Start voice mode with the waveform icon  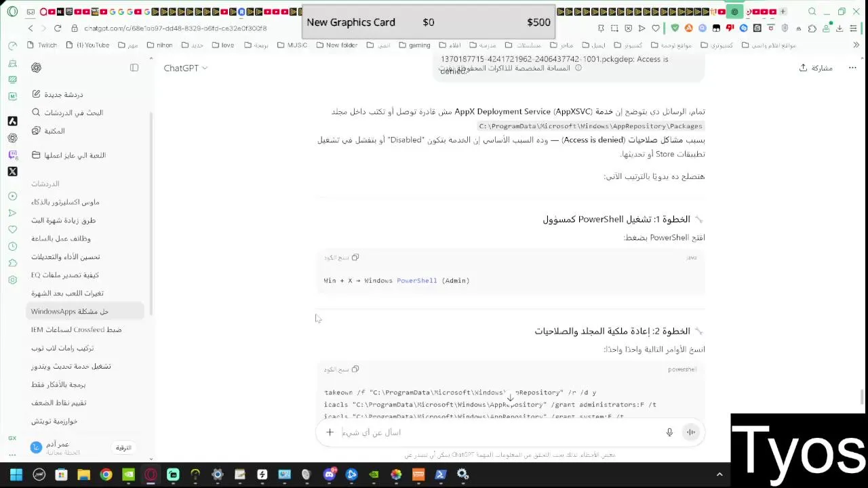click(690, 432)
